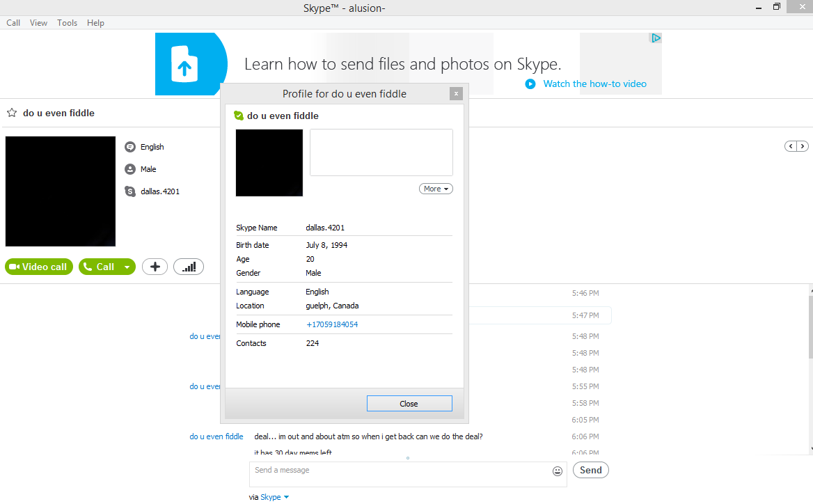Open the Call menu

click(x=13, y=23)
